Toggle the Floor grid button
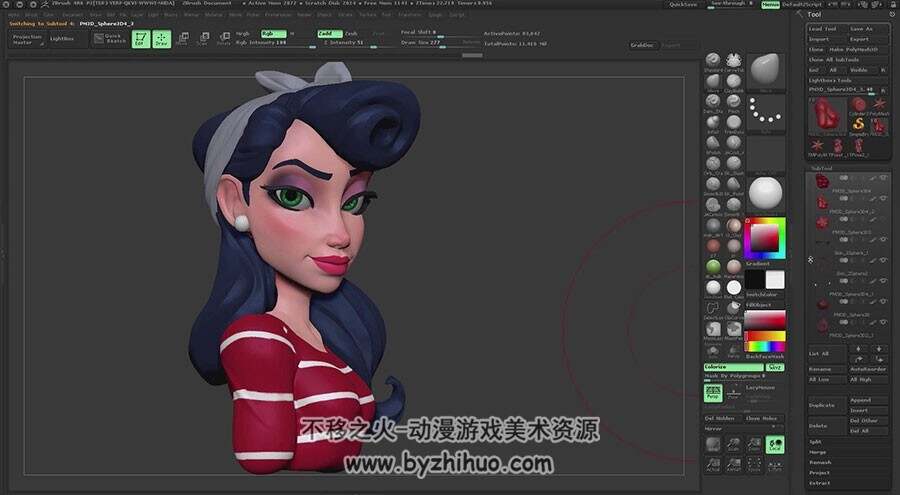Image resolution: width=900 pixels, height=495 pixels. point(733,393)
